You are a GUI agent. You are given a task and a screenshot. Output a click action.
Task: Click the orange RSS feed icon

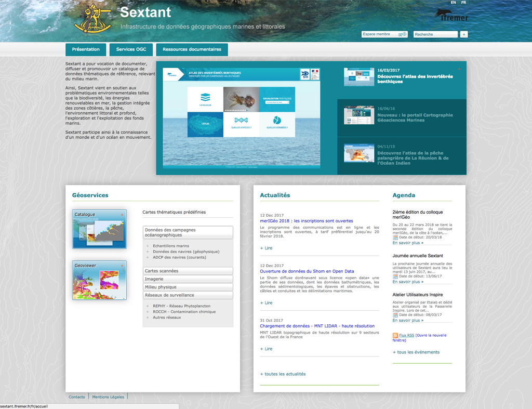[395, 336]
